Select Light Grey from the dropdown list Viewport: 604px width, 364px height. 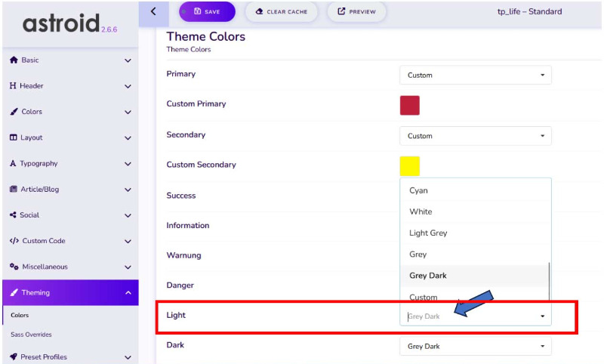[428, 233]
